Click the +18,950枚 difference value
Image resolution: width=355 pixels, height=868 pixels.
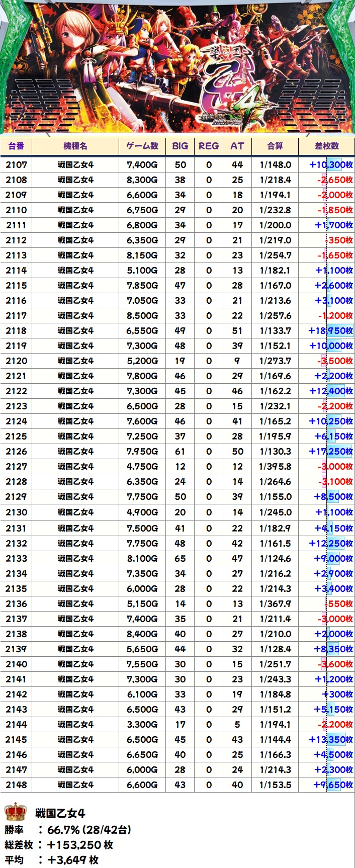(x=330, y=330)
